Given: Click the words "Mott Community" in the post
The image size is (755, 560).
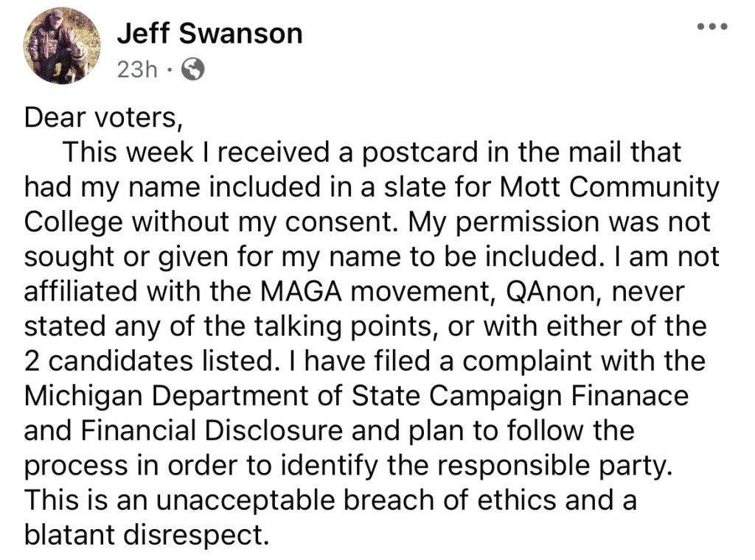Looking at the screenshot, I should click(609, 187).
